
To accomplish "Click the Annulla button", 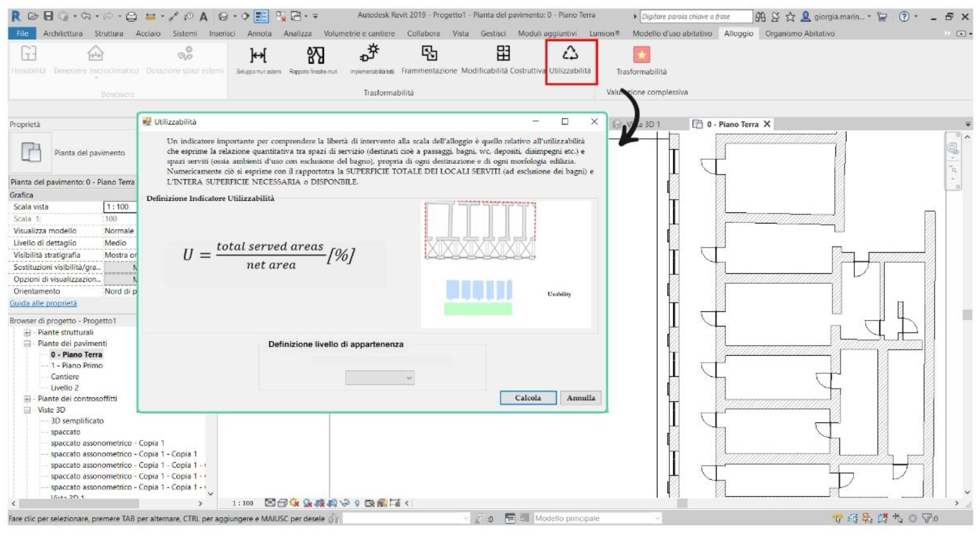I will (581, 398).
